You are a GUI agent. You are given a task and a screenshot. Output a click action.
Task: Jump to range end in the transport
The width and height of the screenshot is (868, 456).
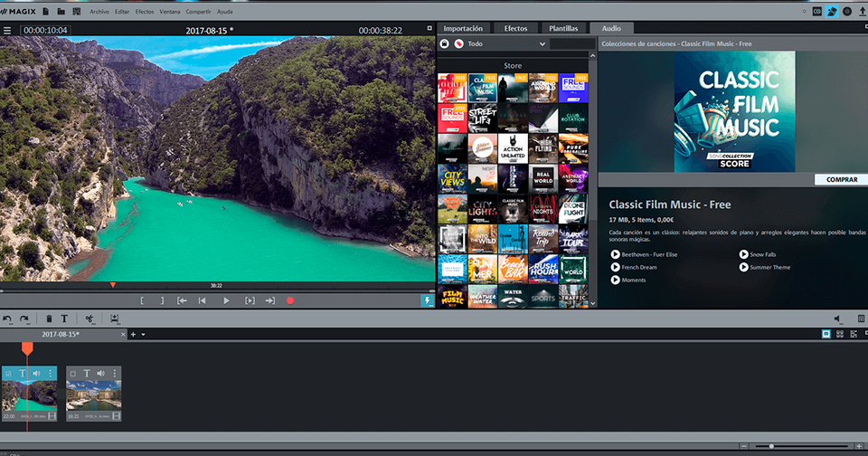[270, 301]
